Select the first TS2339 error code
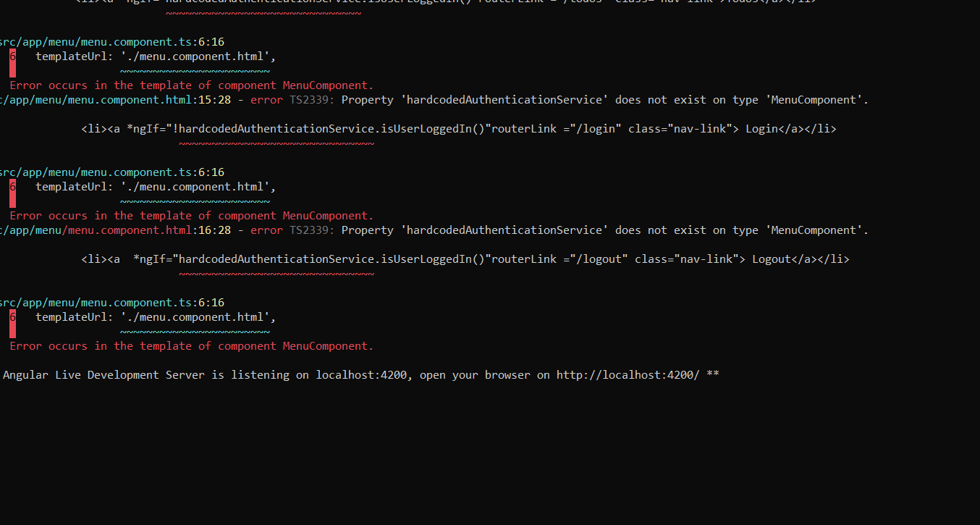The image size is (980, 525). point(310,99)
